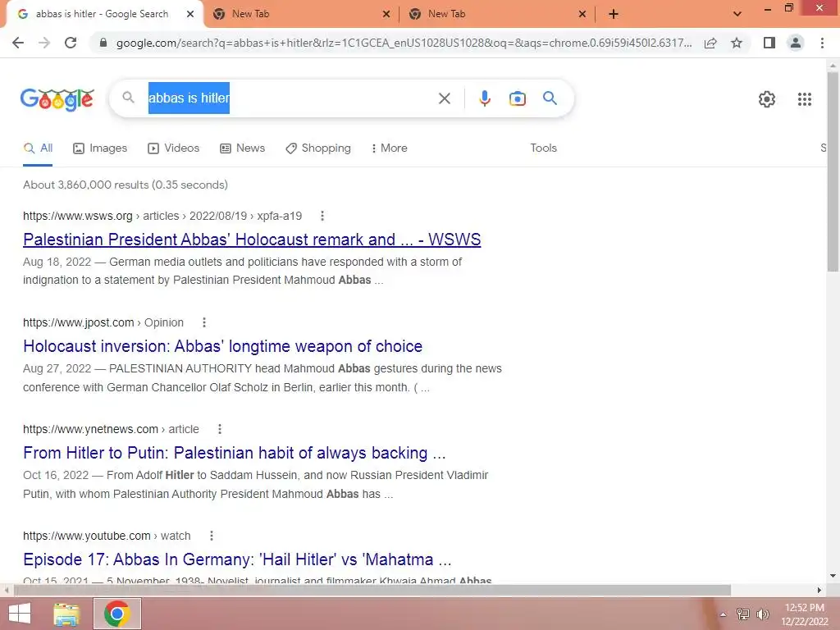Image resolution: width=840 pixels, height=630 pixels.
Task: Bookmark this page with the star icon
Action: coord(737,43)
